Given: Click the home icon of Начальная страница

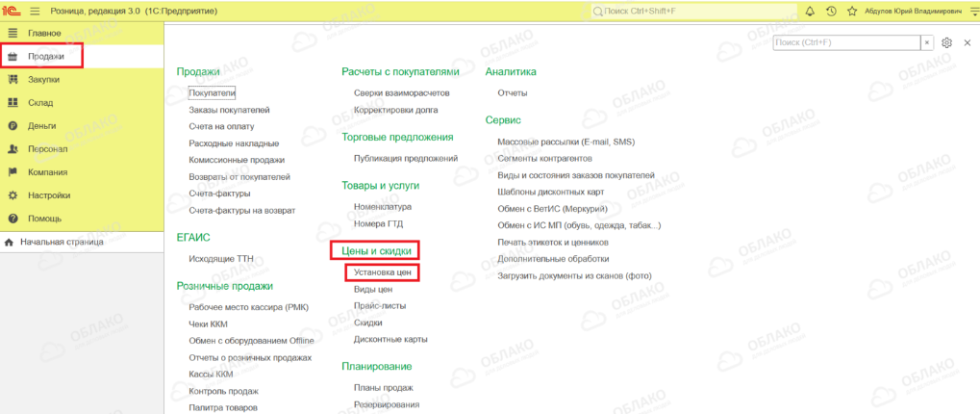Looking at the screenshot, I should (x=10, y=242).
